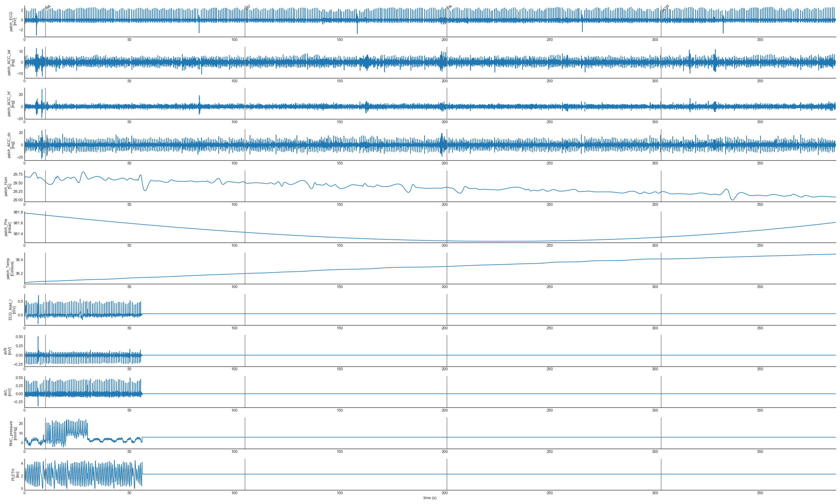The height and width of the screenshot is (504, 840).
Task: Click the 36.4 tick on patch_Temp axis
Action: [20, 260]
